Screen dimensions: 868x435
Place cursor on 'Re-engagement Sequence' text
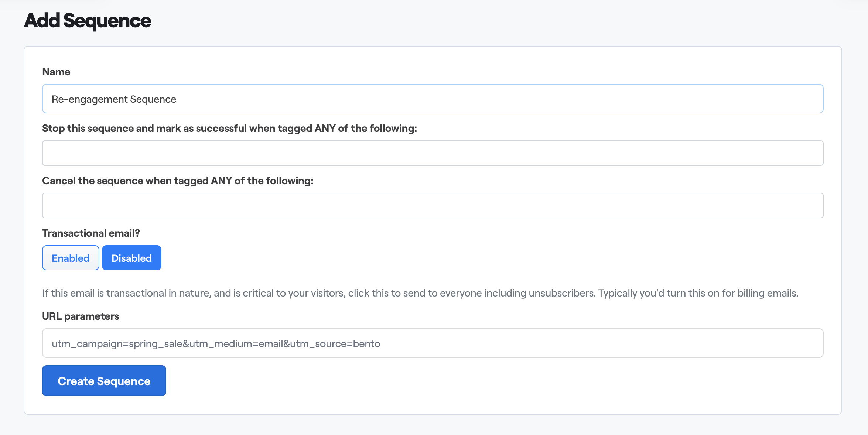coord(114,99)
